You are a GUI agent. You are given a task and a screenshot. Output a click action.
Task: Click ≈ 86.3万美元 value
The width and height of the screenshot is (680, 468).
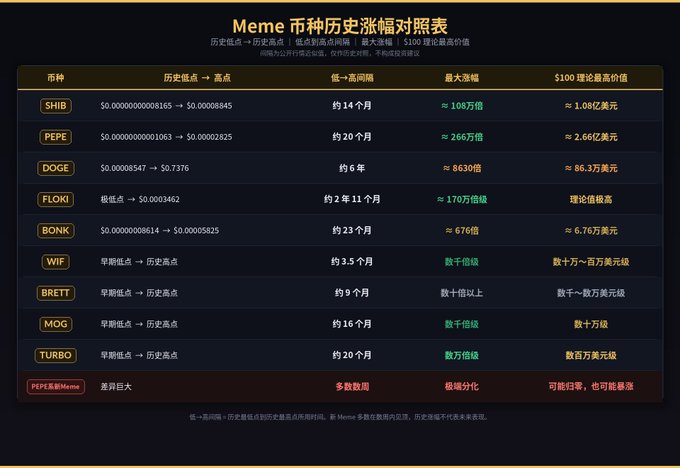pos(591,168)
